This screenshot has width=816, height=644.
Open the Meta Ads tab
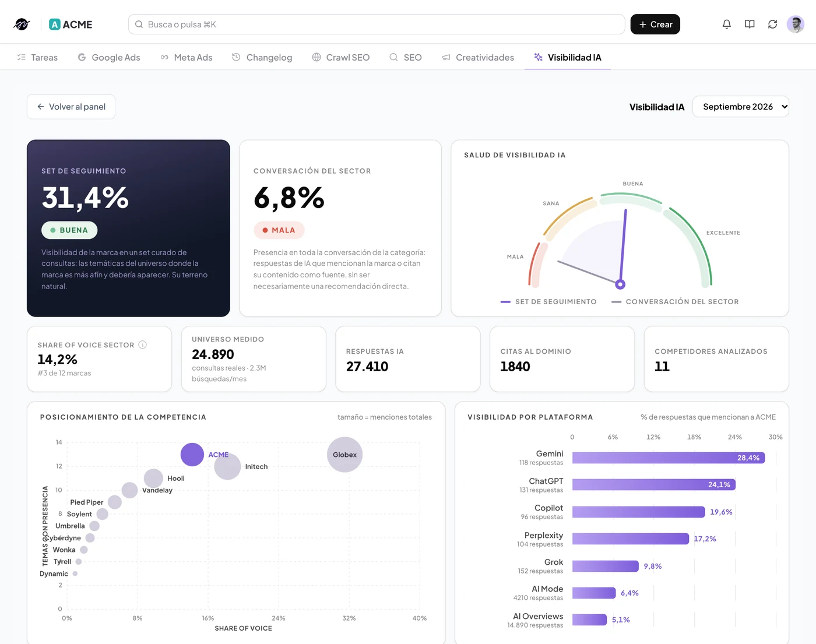click(186, 57)
